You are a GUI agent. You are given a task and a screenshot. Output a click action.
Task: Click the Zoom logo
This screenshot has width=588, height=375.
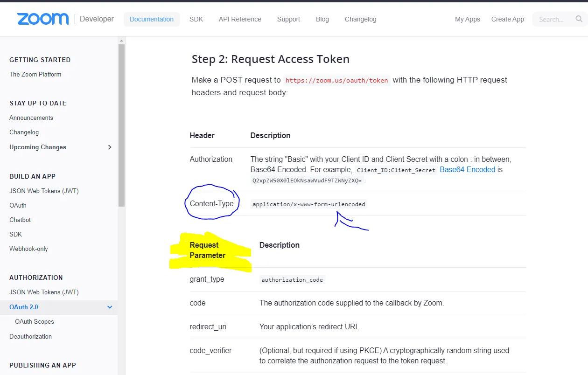click(x=43, y=19)
